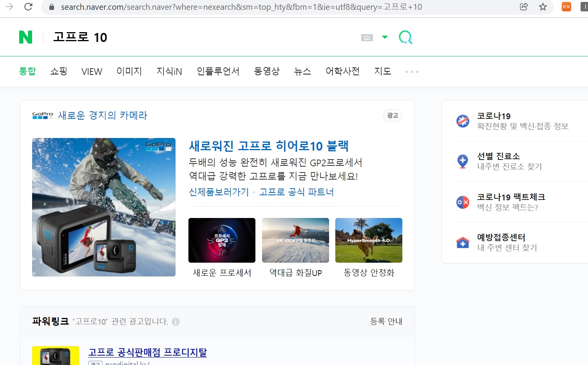The image size is (588, 365).
Task: Open the 쇼핑 tab
Action: tap(59, 71)
